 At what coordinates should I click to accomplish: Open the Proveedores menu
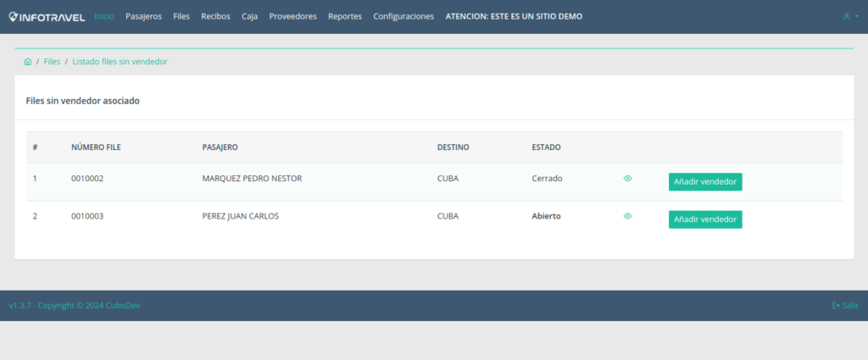tap(292, 17)
